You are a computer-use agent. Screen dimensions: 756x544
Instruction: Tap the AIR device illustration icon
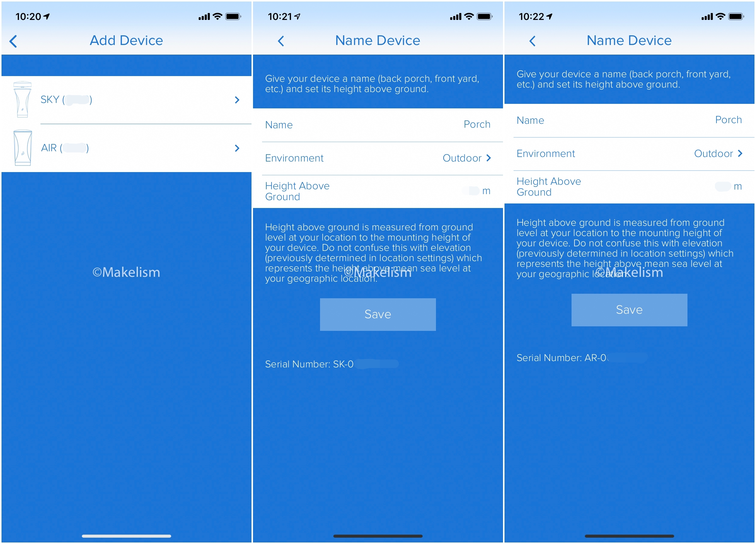23,148
